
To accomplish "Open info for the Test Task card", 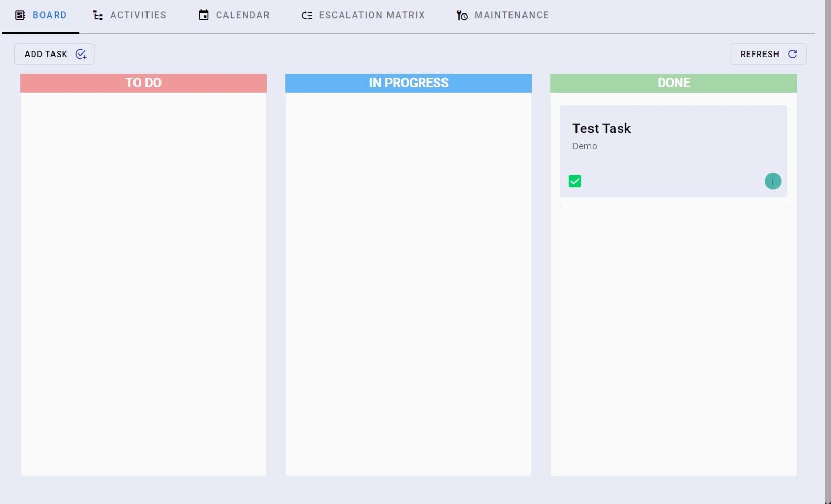I will (772, 181).
